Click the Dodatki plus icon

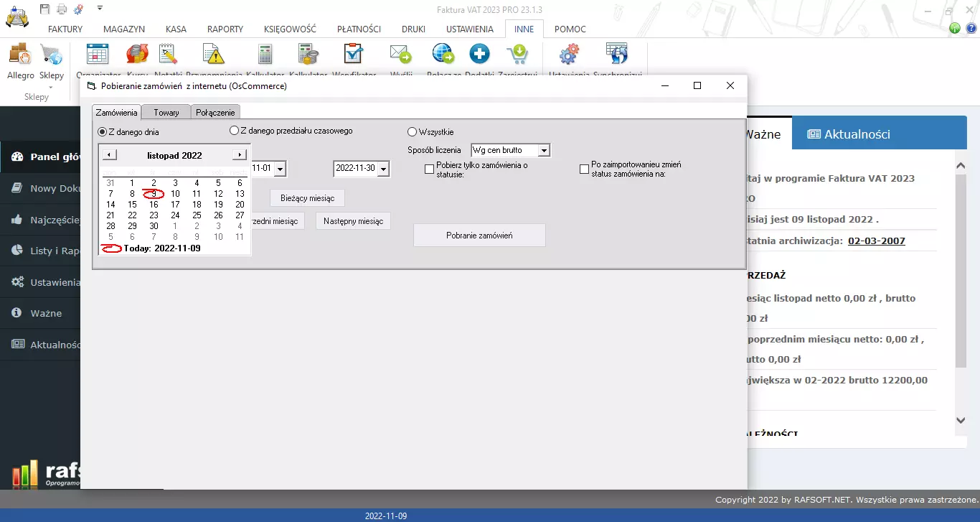(x=479, y=55)
